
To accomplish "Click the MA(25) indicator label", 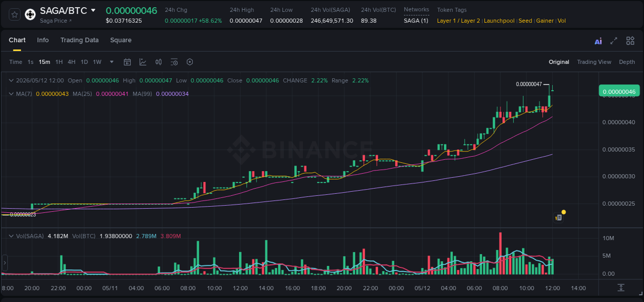I will [82, 94].
